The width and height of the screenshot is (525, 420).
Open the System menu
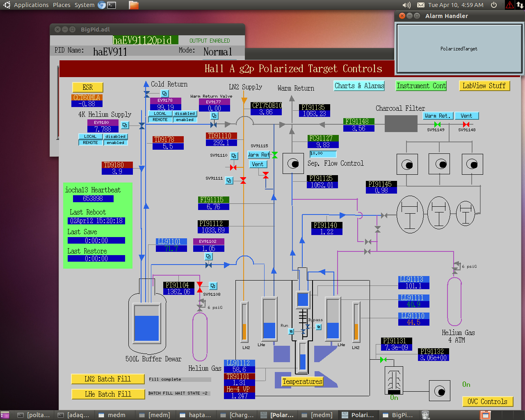(84, 5)
